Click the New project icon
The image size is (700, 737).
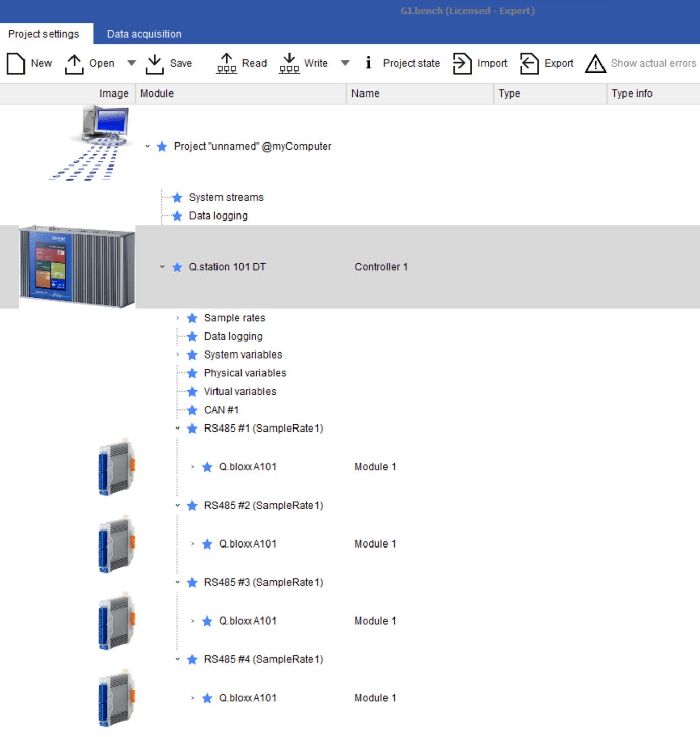tap(16, 63)
